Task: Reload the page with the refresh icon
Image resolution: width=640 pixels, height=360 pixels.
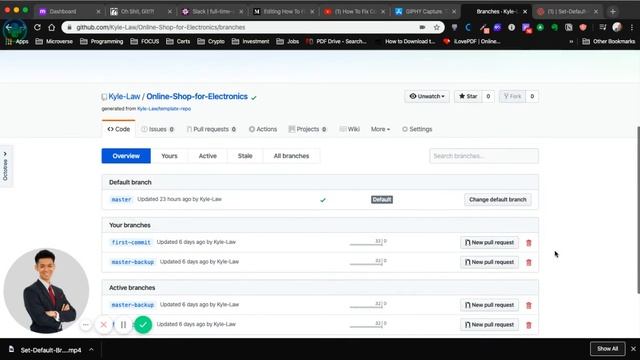Action: coord(37,27)
